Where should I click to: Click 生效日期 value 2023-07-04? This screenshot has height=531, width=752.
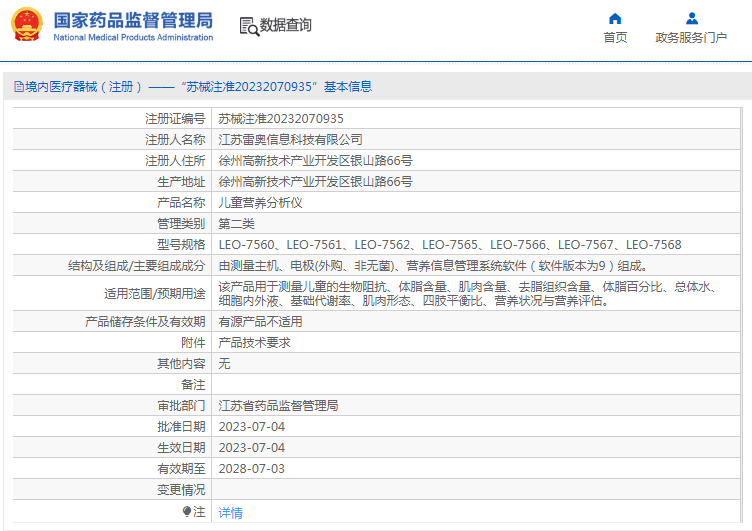[252, 448]
